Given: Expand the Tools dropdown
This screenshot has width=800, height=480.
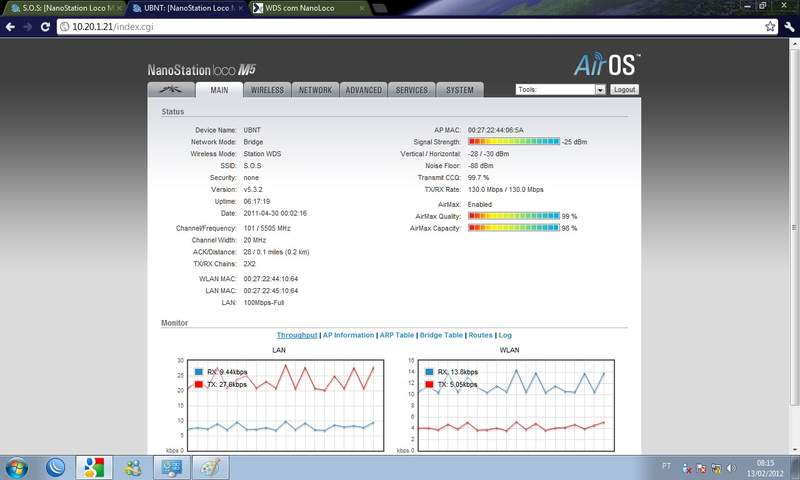Looking at the screenshot, I should click(560, 90).
